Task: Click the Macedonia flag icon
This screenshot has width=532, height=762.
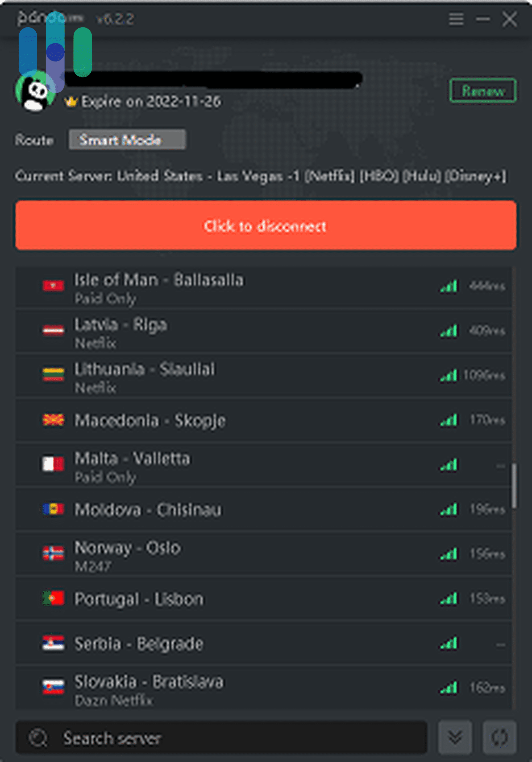Action: click(x=53, y=420)
